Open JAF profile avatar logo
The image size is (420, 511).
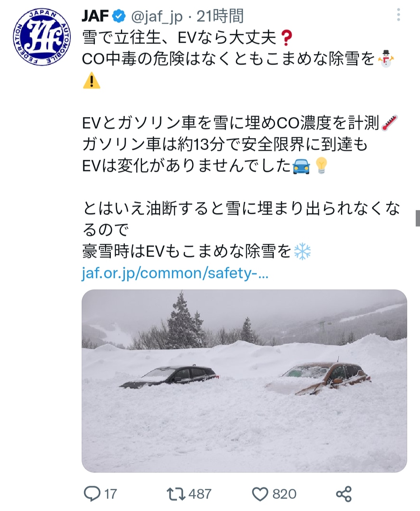[x=42, y=38]
